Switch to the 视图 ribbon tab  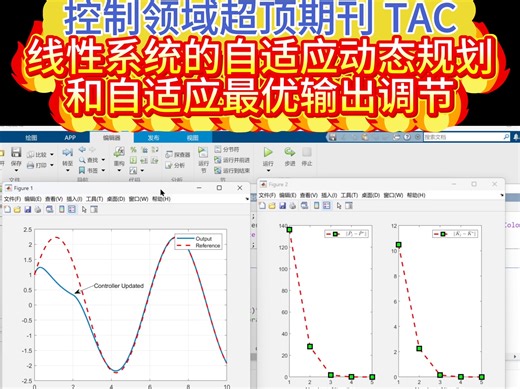pyautogui.click(x=192, y=137)
